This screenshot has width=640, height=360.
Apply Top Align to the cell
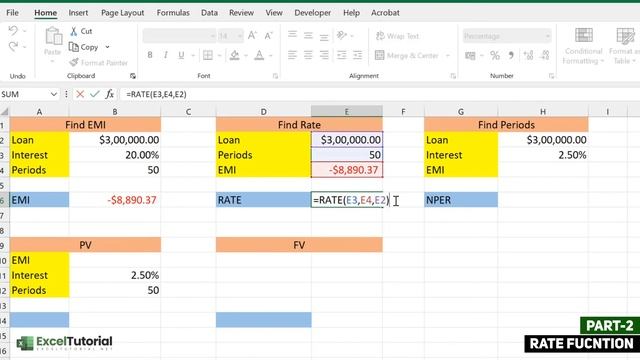(x=292, y=36)
